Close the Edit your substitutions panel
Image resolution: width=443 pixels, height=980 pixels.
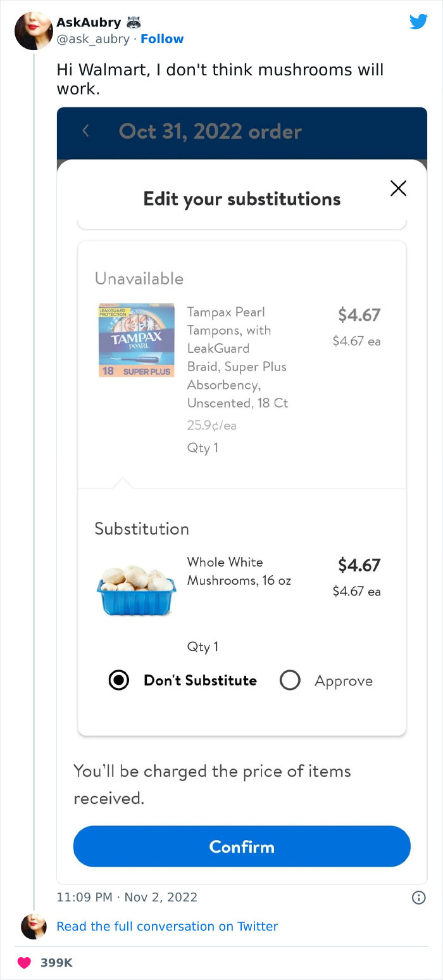coord(398,188)
